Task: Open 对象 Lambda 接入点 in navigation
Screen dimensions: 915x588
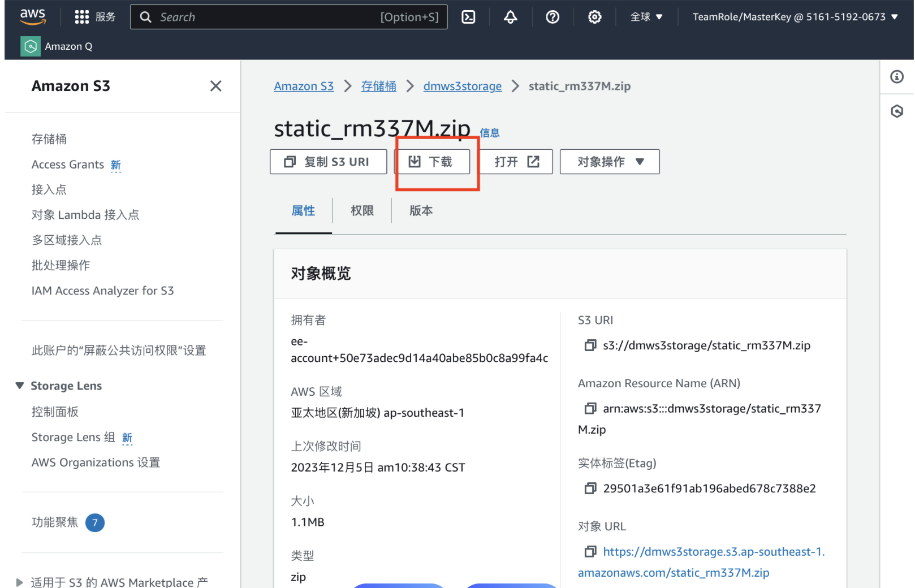Action: pyautogui.click(x=85, y=215)
